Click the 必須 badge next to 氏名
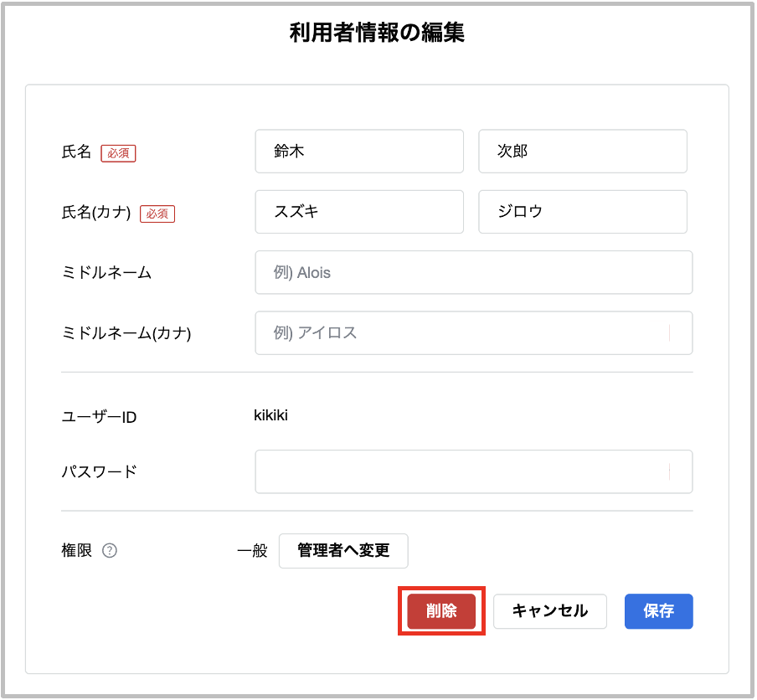757x700 pixels. [118, 153]
